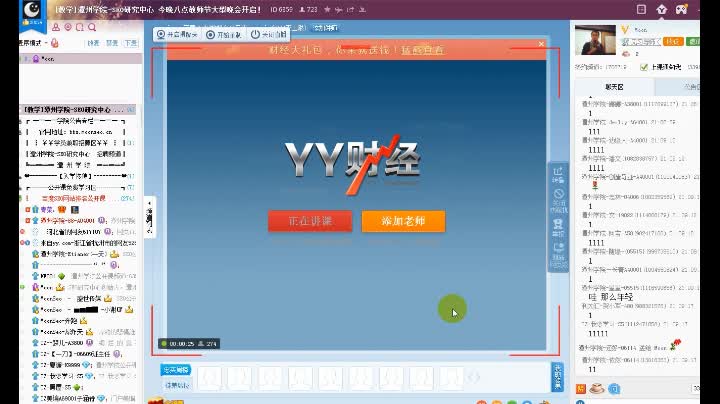Image resolution: width=720 pixels, height=404 pixels.
Task: Open the game controller icon at top right
Action: [681, 9]
